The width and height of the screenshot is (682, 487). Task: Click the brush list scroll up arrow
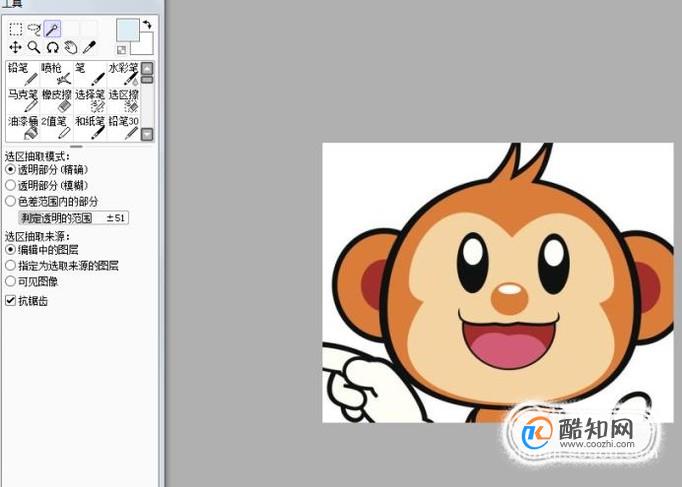coord(147,68)
